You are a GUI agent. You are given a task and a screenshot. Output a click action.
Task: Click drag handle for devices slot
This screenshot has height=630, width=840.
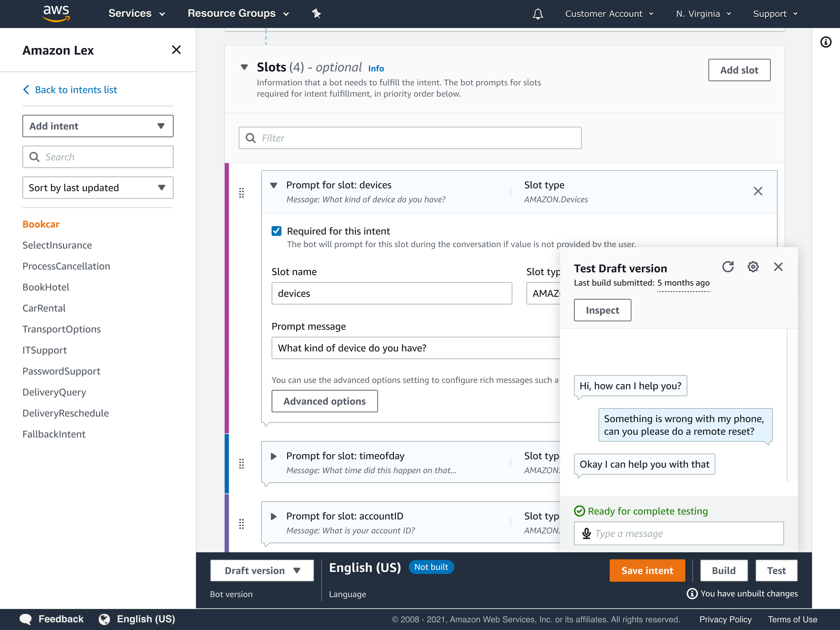click(x=242, y=193)
